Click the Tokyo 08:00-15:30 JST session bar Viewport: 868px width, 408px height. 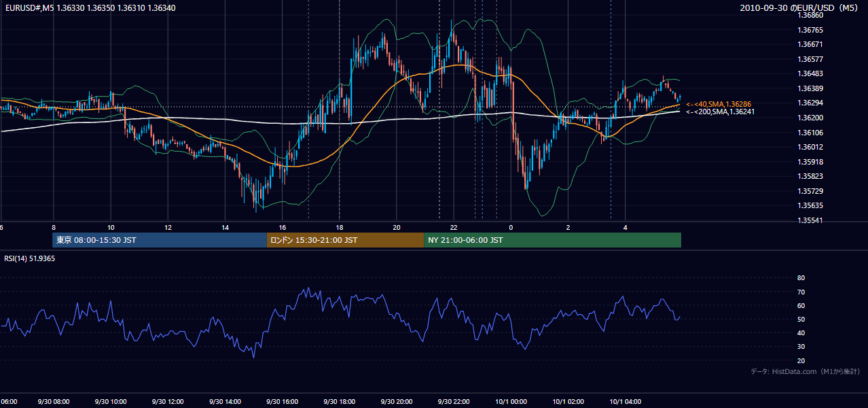(x=160, y=240)
